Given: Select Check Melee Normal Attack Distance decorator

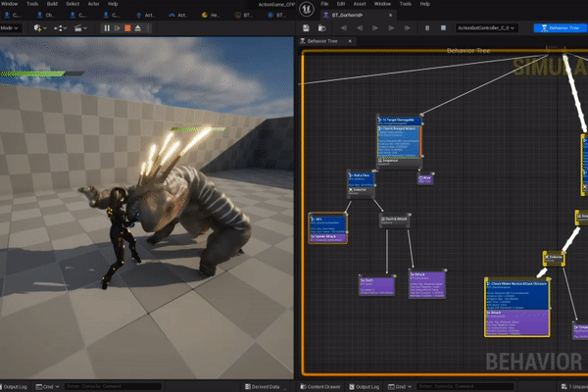Looking at the screenshot, I should pos(517,295).
